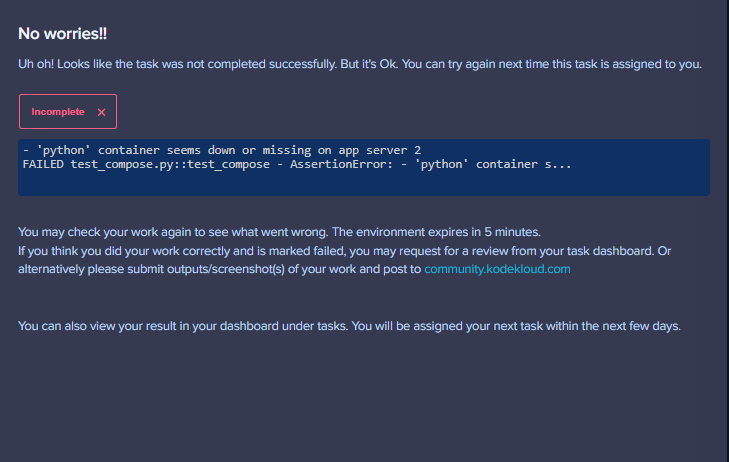Click the 'python' container seems down error line
The height and width of the screenshot is (462, 729).
coord(220,149)
